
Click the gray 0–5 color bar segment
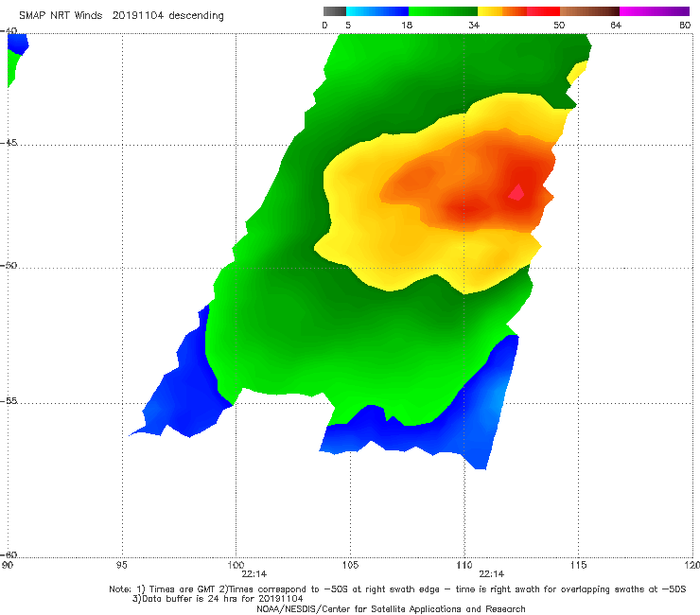334,11
